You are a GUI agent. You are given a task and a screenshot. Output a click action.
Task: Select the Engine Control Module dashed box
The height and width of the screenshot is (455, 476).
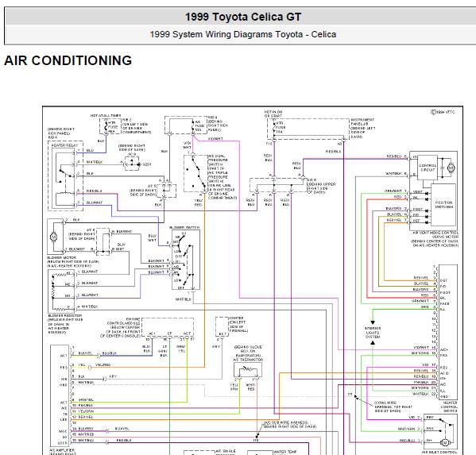pyautogui.click(x=168, y=327)
